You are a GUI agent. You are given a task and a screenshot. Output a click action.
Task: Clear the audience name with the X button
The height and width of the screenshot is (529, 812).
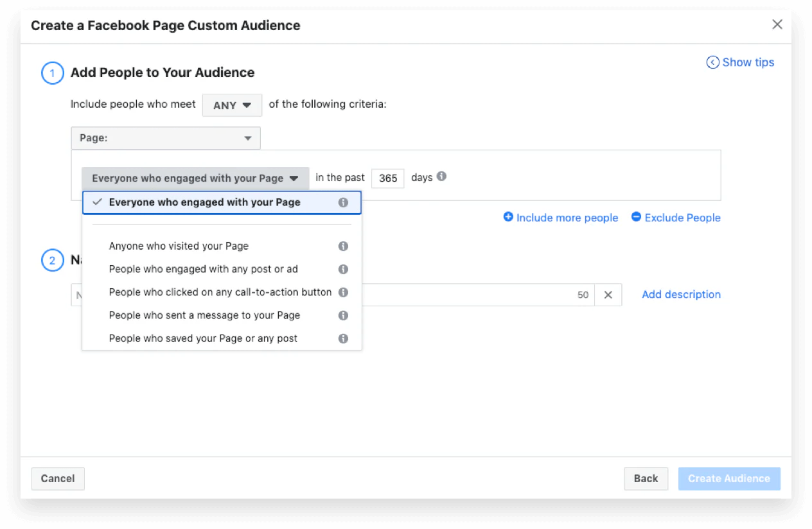(x=608, y=295)
